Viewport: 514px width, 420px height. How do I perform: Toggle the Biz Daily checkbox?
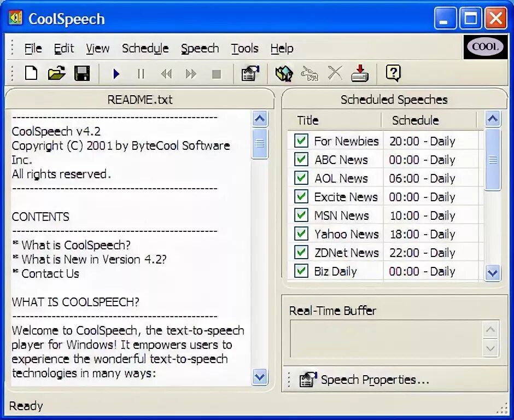pos(301,271)
